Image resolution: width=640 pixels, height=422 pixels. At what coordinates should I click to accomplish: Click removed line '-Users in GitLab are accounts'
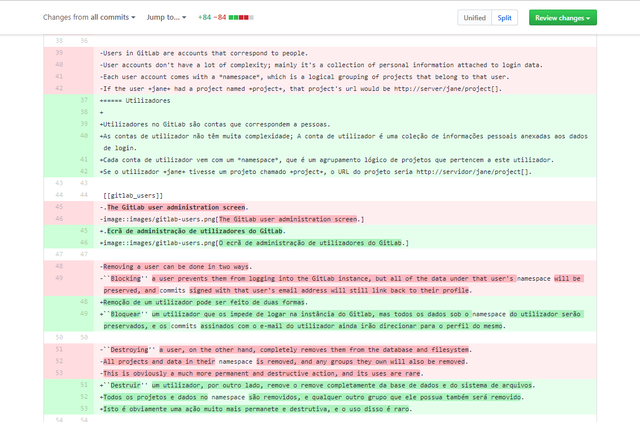tap(204, 53)
